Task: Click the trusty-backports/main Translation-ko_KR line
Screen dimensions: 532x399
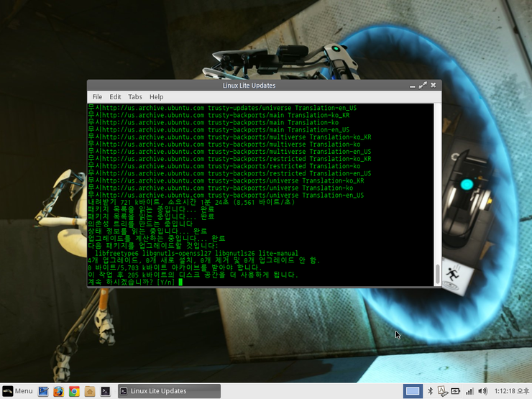Action: 219,115
